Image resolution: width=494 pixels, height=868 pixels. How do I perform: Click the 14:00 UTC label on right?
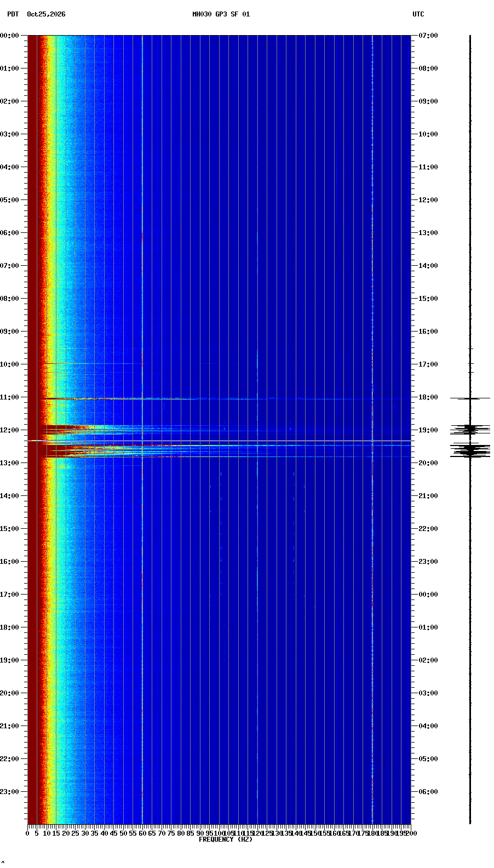coord(428,266)
